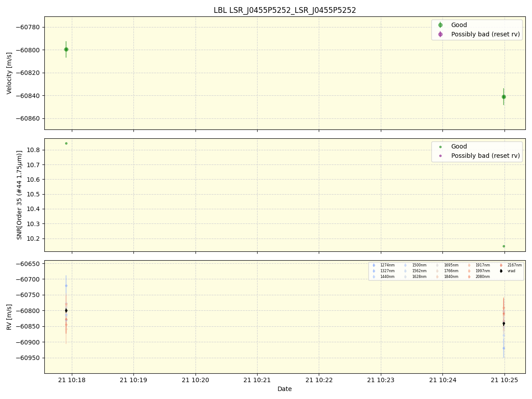This screenshot has width=532, height=399.
Task: Click the green Good marker in the SNR legend
Action: point(440,147)
